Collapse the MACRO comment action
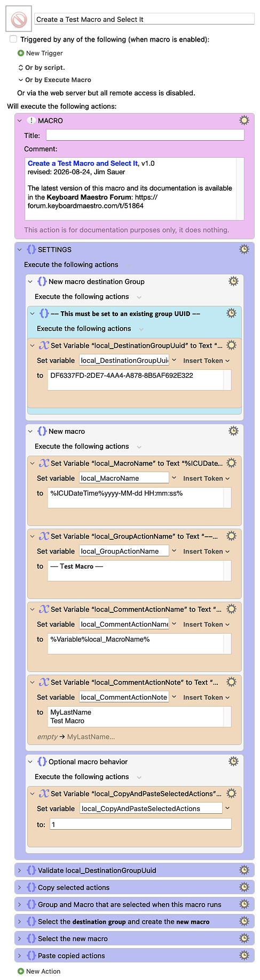260x980 pixels. [x=20, y=120]
